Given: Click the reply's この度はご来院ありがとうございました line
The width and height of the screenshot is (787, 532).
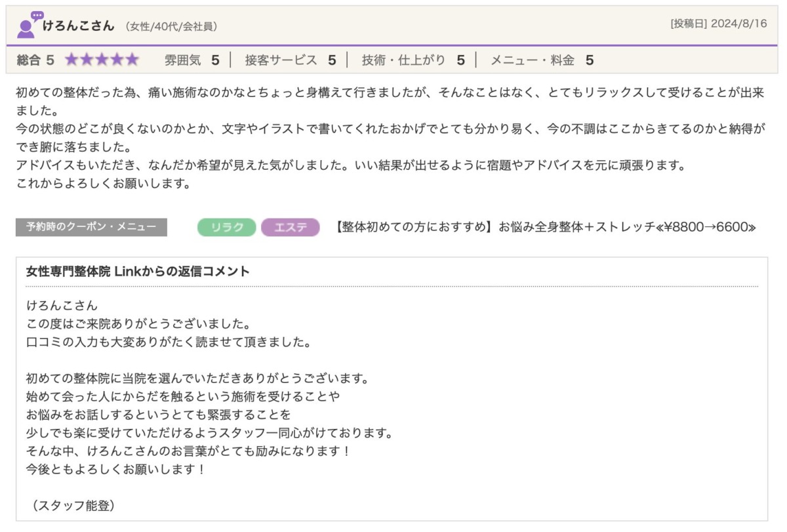Looking at the screenshot, I should pos(138,323).
